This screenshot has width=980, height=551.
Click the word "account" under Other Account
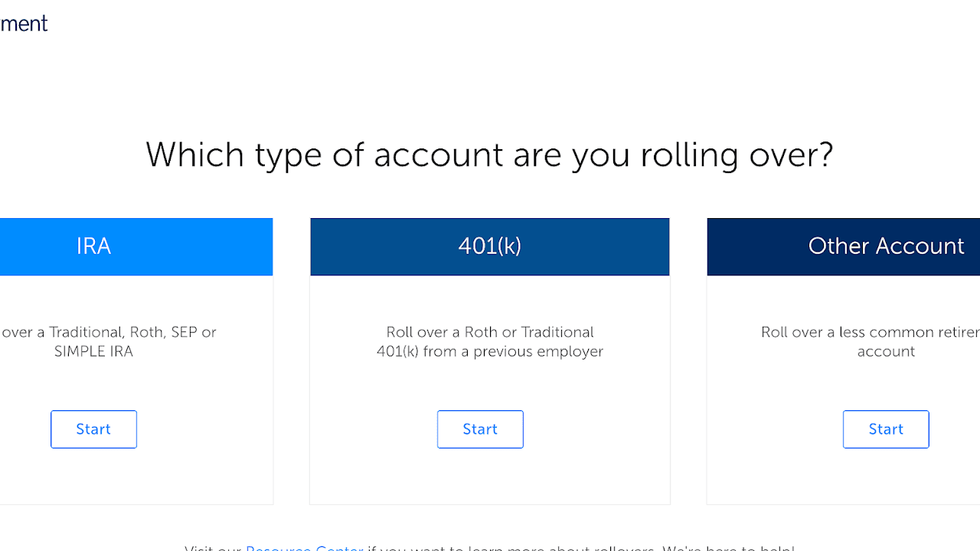886,351
